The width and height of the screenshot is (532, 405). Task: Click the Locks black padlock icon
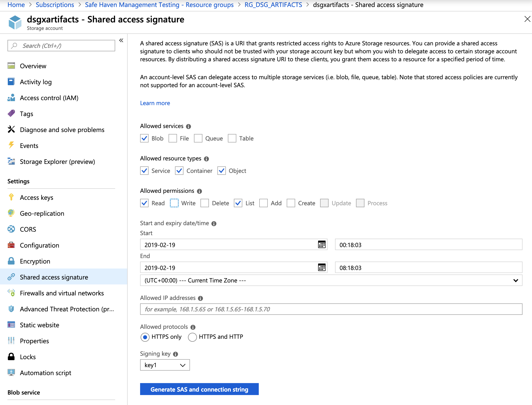pos(11,356)
